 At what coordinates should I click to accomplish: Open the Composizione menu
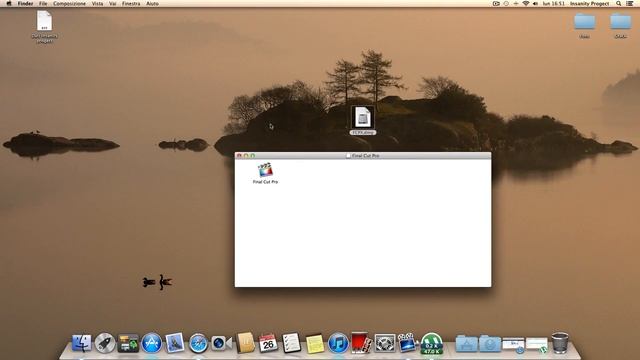pyautogui.click(x=69, y=3)
